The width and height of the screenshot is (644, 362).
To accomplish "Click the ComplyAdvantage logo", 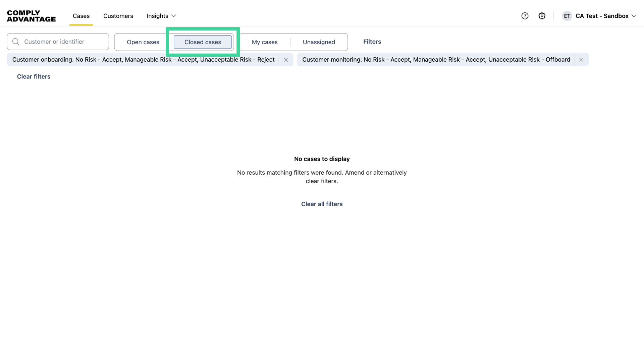I will [31, 16].
